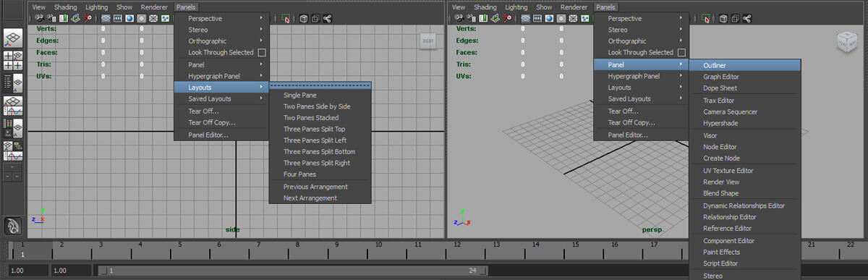The image size is (868, 280).
Task: Expand Perspective submenu in right Panels menu
Action: pyautogui.click(x=642, y=18)
